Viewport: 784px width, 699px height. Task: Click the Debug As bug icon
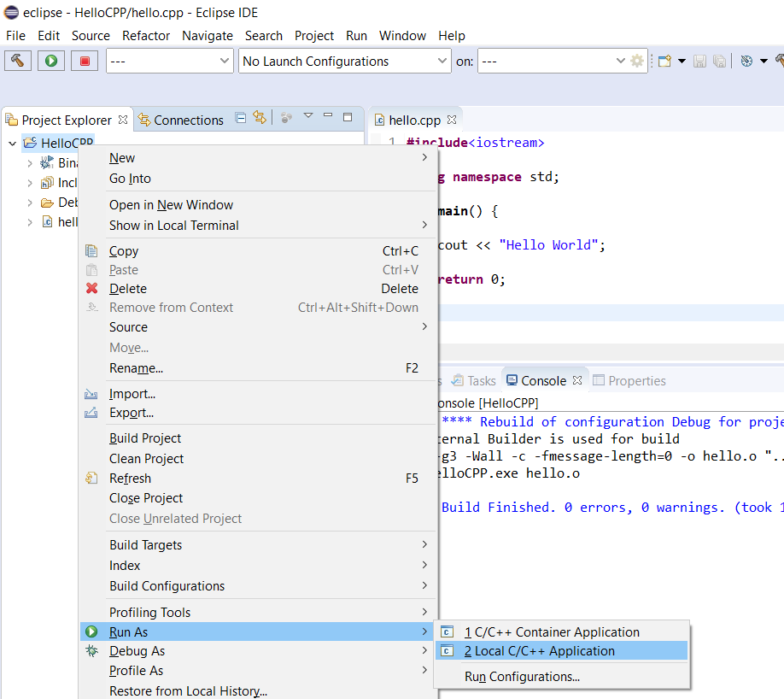[92, 650]
